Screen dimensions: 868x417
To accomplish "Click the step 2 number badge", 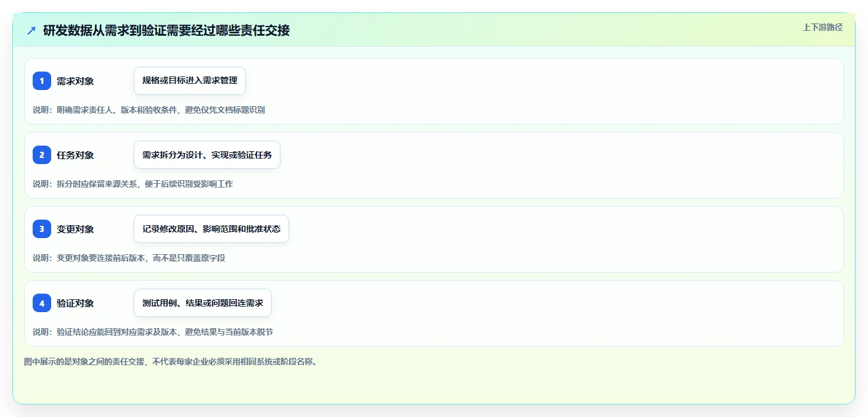I will (42, 155).
